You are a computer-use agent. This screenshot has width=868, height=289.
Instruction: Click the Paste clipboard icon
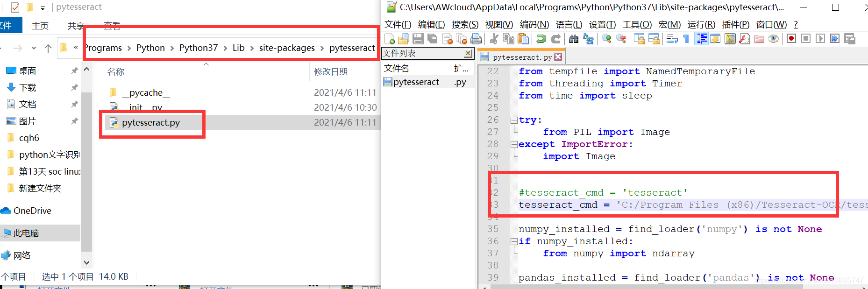click(523, 39)
